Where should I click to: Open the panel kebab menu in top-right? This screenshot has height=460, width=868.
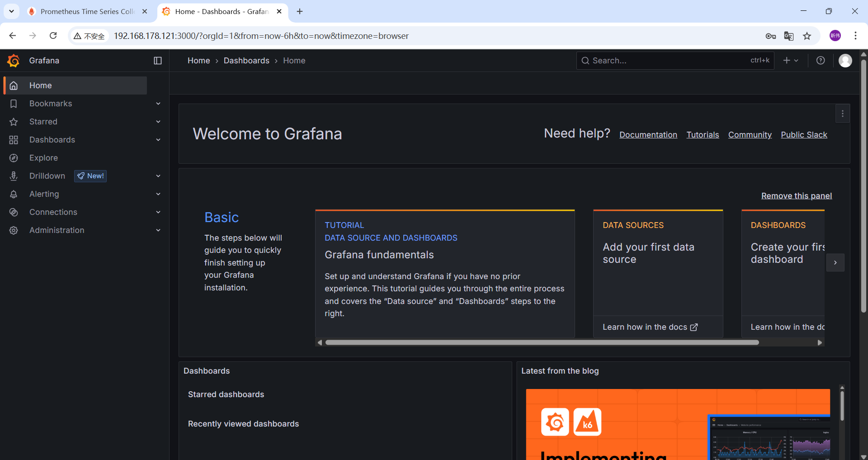[x=843, y=114]
